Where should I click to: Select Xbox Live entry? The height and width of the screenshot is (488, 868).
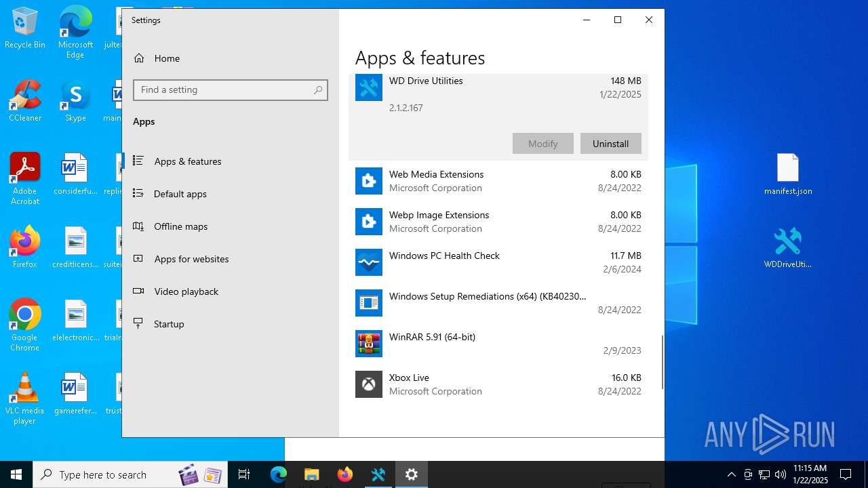pyautogui.click(x=498, y=384)
